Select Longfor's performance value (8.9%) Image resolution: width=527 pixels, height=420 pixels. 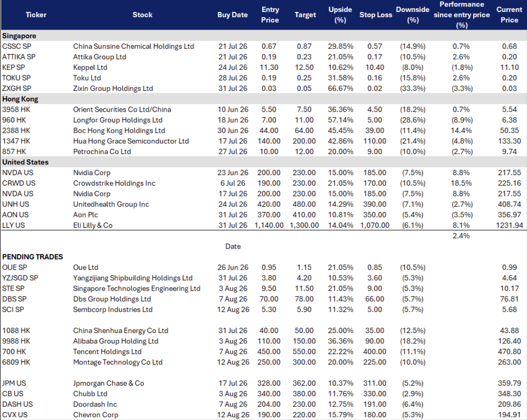(x=462, y=120)
